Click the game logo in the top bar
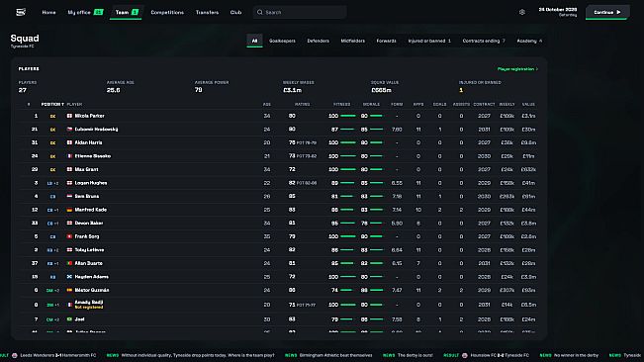Image resolution: width=644 pixels, height=362 pixels. (x=21, y=12)
